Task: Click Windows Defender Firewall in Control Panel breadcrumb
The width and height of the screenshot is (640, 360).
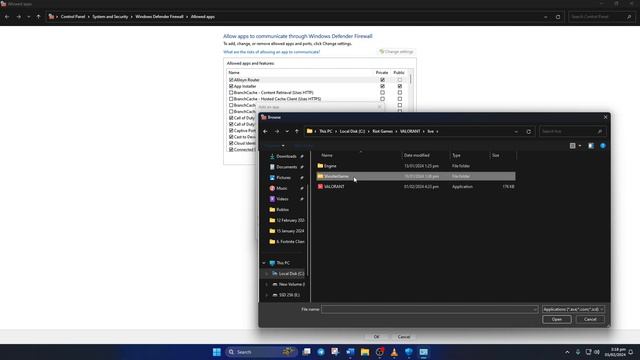Action: (x=159, y=17)
